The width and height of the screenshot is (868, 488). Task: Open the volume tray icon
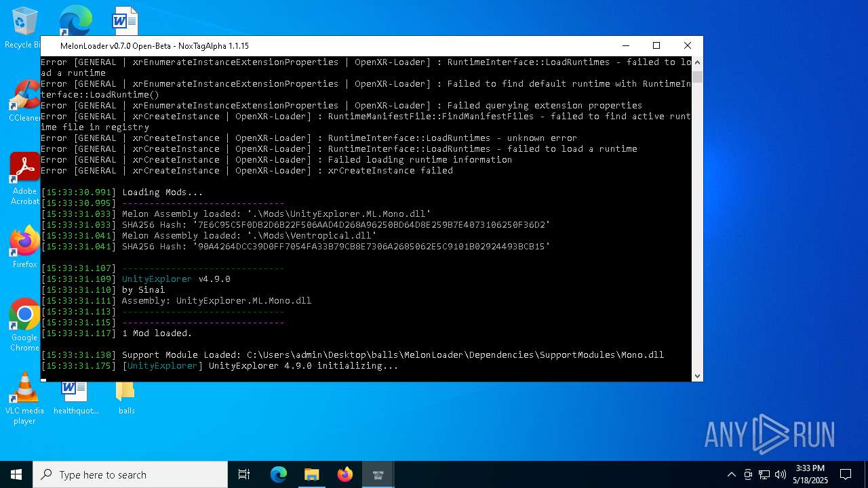(x=781, y=474)
